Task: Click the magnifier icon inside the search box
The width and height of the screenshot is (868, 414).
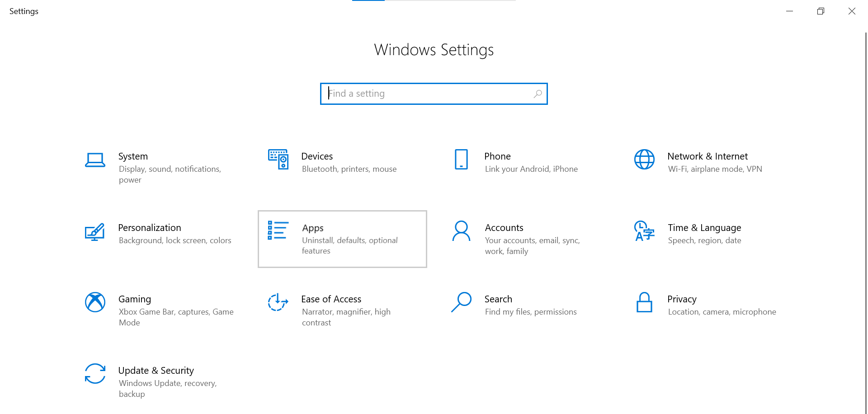Action: coord(538,94)
